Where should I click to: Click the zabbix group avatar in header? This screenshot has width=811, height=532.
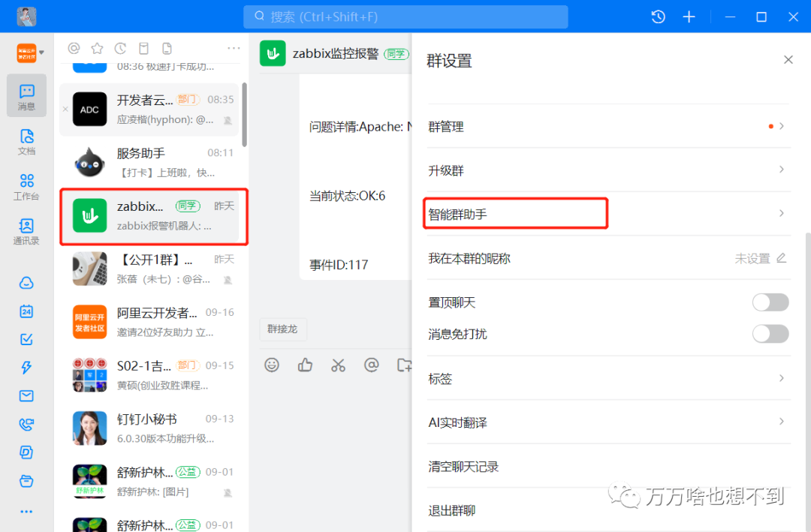pyautogui.click(x=273, y=53)
